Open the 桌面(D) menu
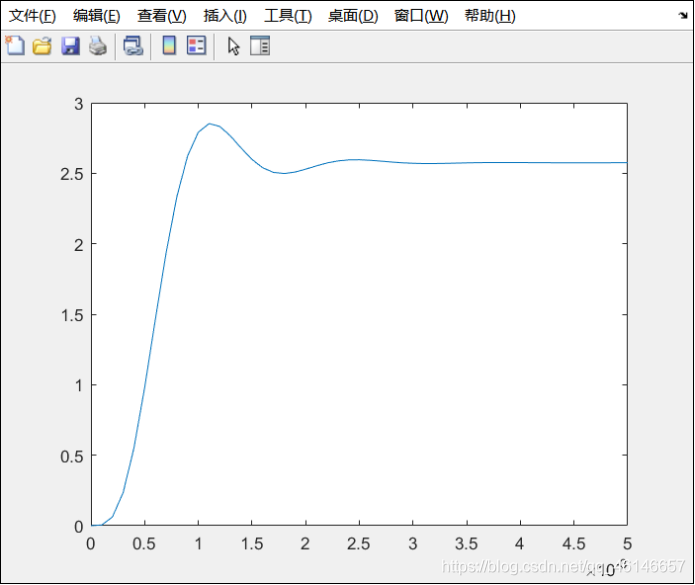Screen dimensions: 695x585 point(353,16)
